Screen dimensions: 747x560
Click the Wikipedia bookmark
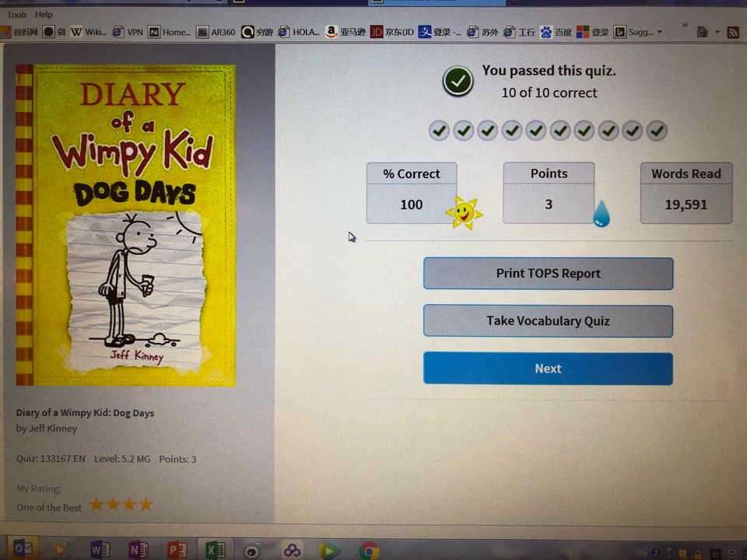click(x=88, y=32)
